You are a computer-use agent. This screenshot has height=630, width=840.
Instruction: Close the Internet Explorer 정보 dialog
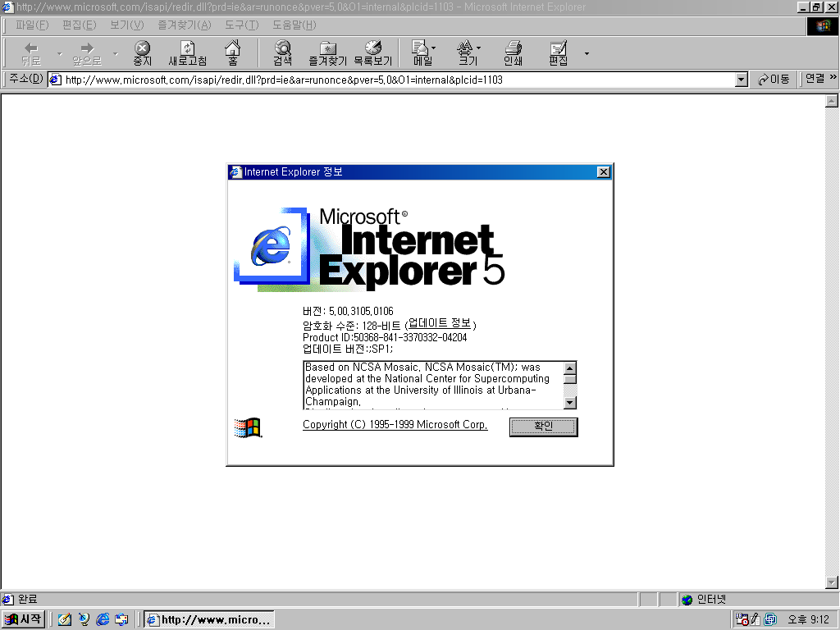pyautogui.click(x=603, y=172)
